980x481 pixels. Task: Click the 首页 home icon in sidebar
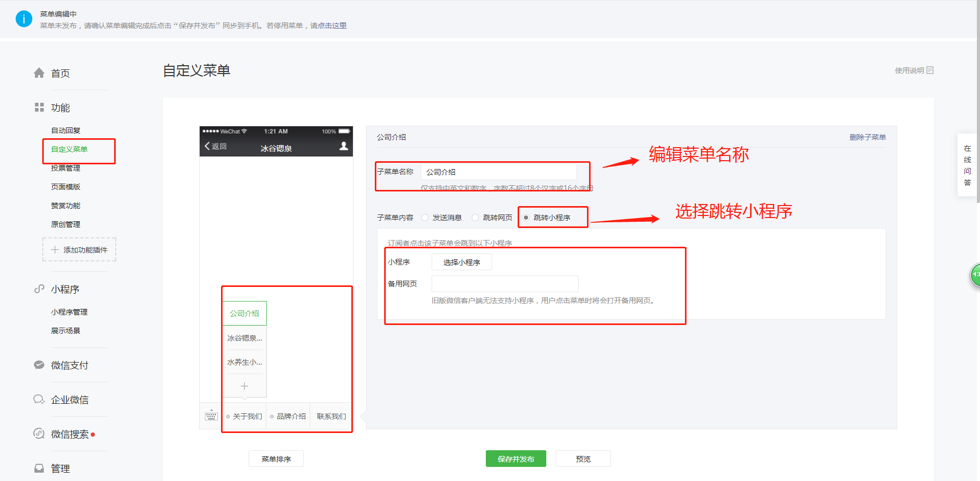click(39, 73)
